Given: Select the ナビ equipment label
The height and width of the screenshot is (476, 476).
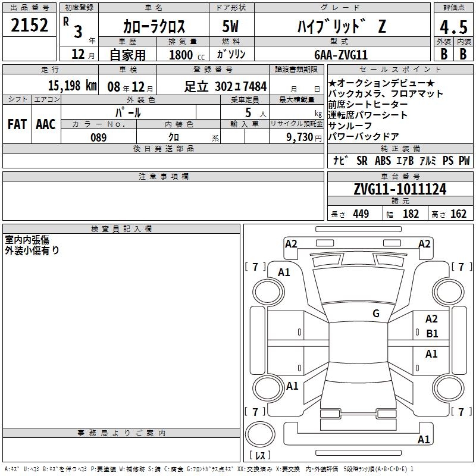Looking at the screenshot, I should [340, 160].
